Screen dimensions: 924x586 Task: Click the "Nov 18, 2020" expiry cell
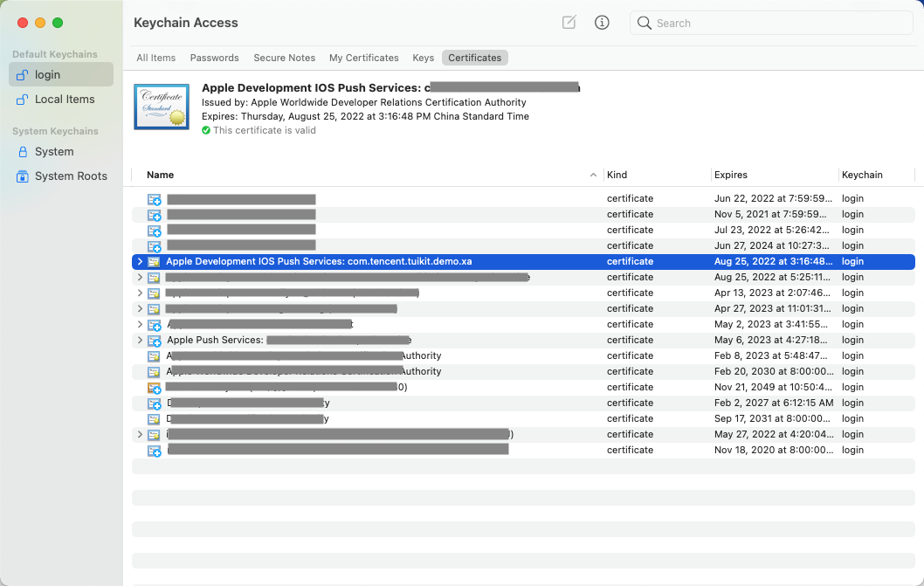[x=774, y=450]
